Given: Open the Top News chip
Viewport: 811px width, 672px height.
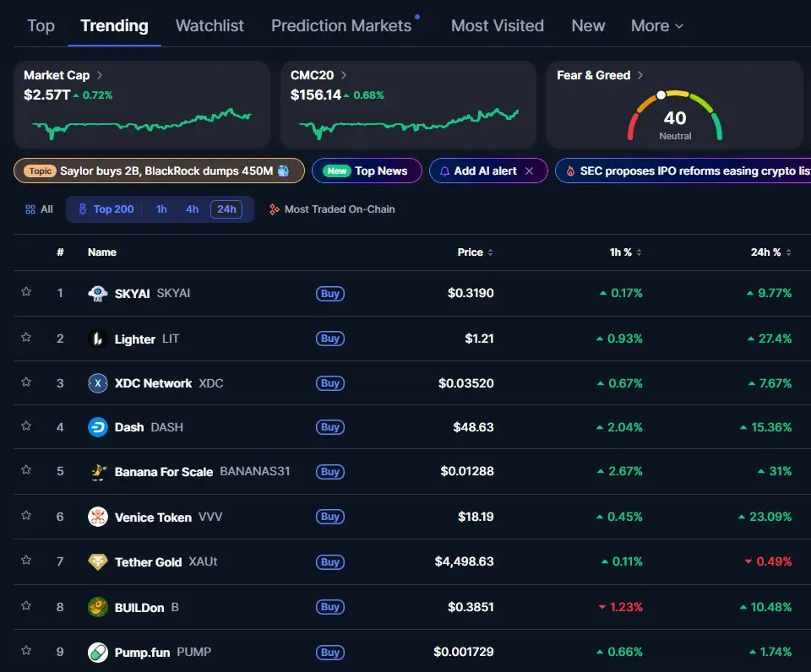Looking at the screenshot, I should click(x=367, y=171).
